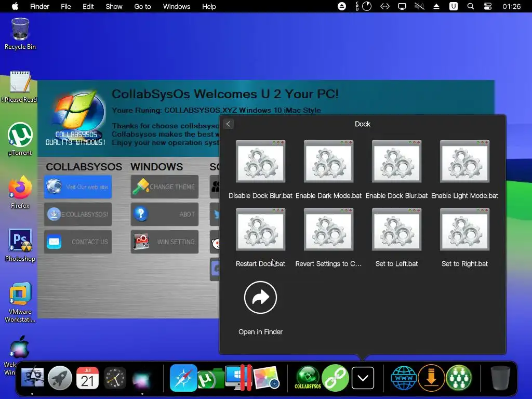Open Safari compass in dock
The image size is (532, 399).
[183, 378]
